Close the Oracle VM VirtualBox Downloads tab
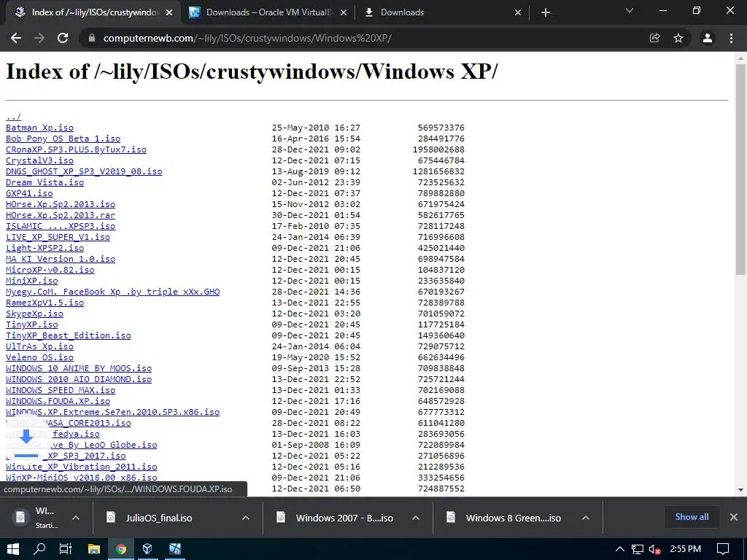This screenshot has height=560, width=747. [344, 12]
